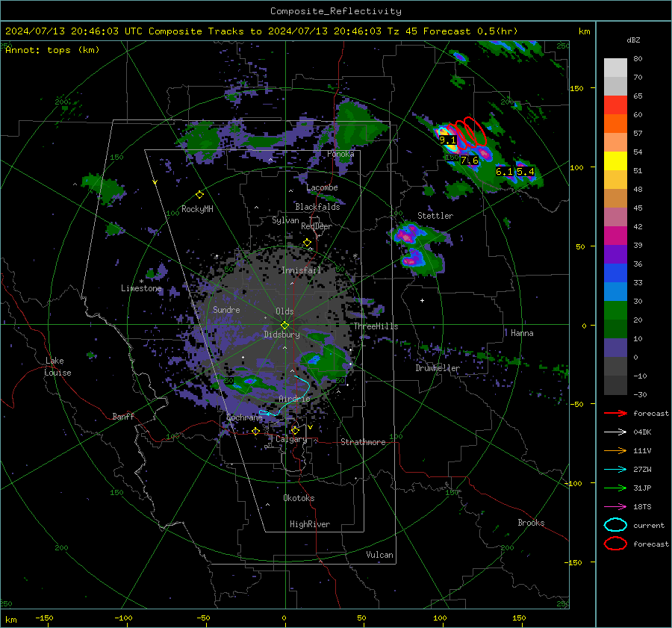Click the Calgary city label
Screen dimensions: 672x628
click(x=291, y=439)
